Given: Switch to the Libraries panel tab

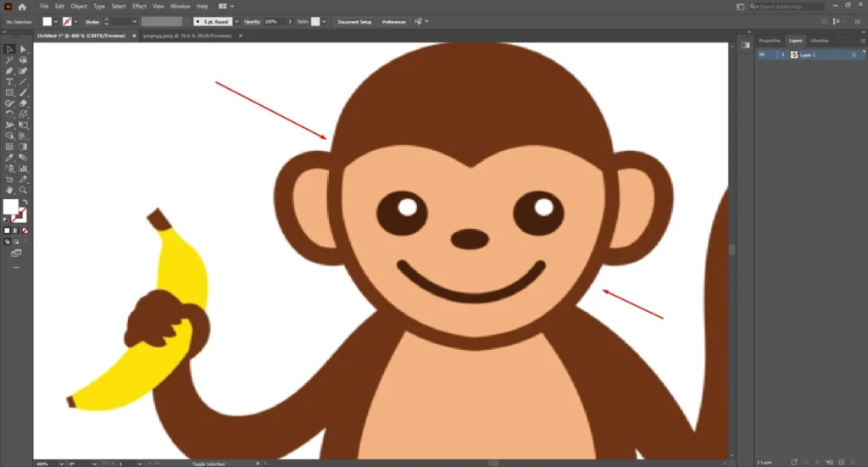Looking at the screenshot, I should (820, 41).
